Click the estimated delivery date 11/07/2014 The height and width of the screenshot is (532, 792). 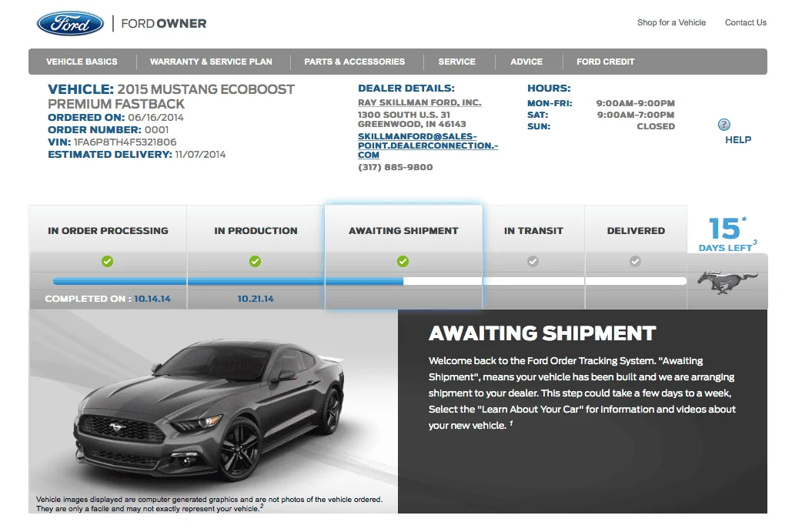pyautogui.click(x=201, y=155)
